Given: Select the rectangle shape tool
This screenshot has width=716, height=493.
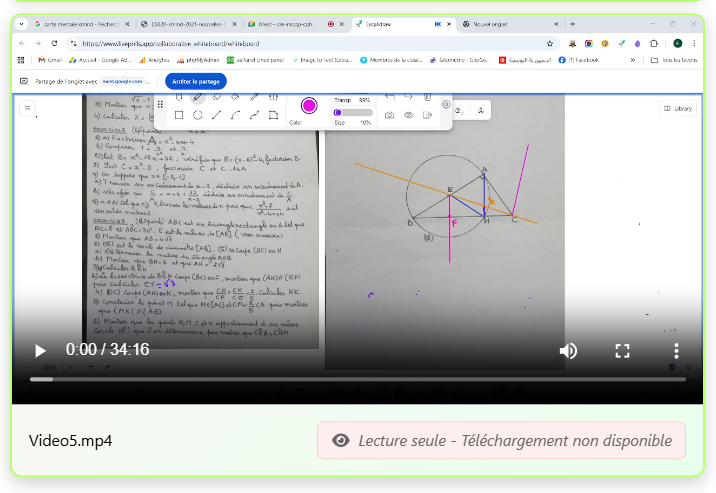Looking at the screenshot, I should pos(179,115).
